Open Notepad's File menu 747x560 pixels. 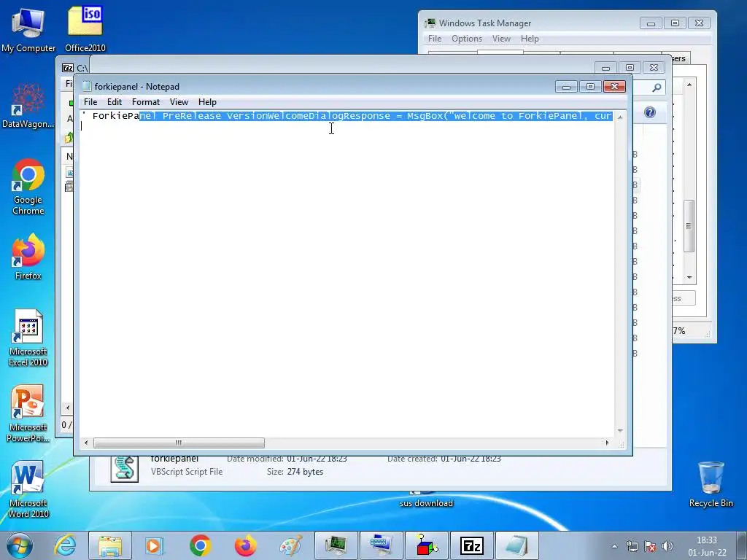point(90,102)
